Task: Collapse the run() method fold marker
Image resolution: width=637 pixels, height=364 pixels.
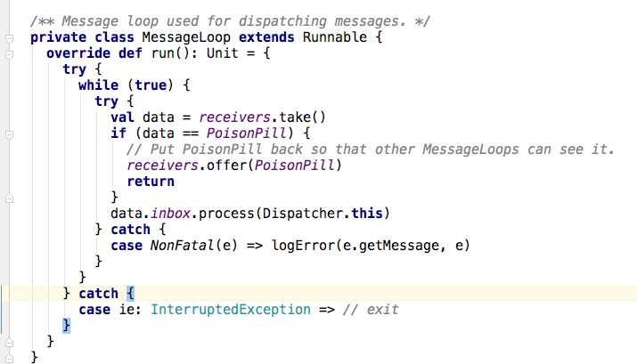Action: tap(7, 53)
